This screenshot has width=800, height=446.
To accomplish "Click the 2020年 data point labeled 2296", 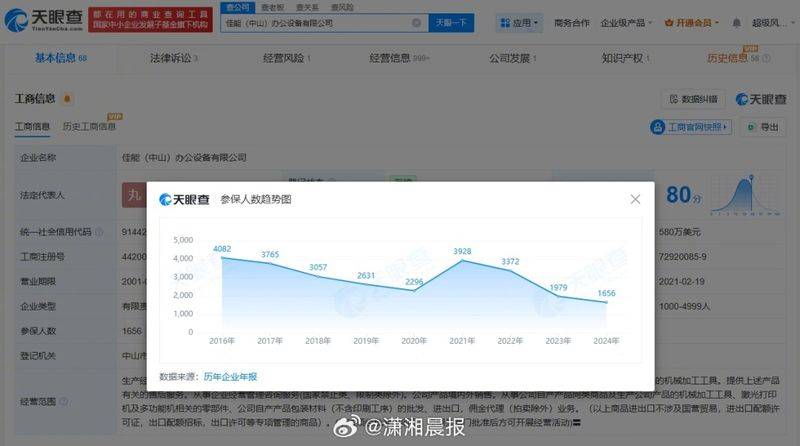I will coord(414,290).
